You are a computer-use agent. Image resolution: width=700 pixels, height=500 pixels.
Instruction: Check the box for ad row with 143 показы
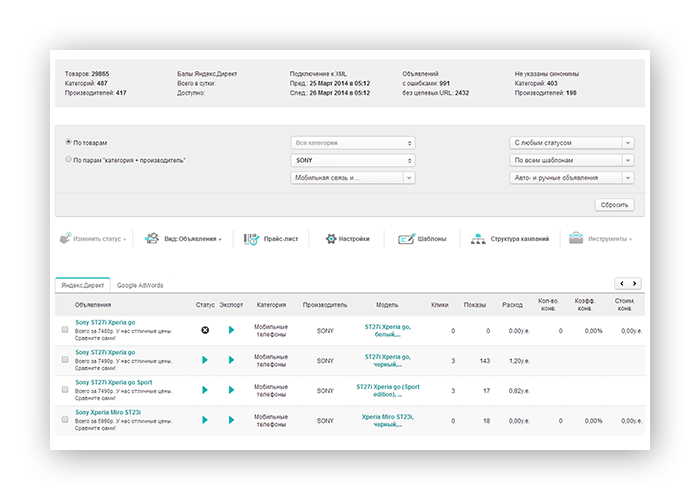click(x=65, y=360)
